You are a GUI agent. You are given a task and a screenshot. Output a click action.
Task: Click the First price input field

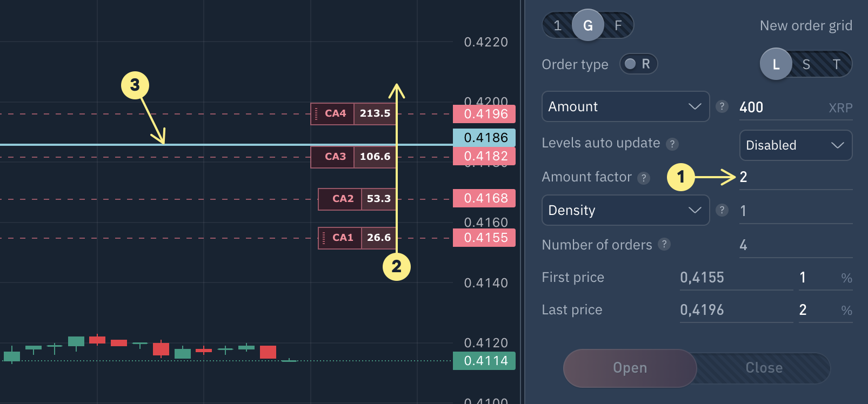(x=735, y=278)
